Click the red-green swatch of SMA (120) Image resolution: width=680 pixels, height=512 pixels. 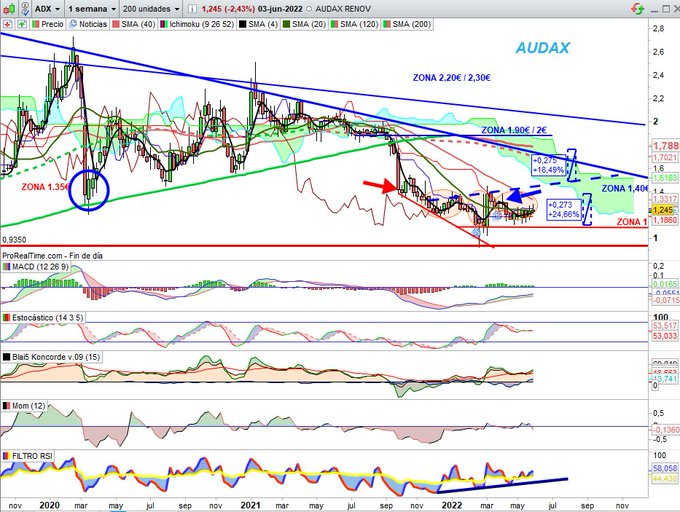click(334, 24)
